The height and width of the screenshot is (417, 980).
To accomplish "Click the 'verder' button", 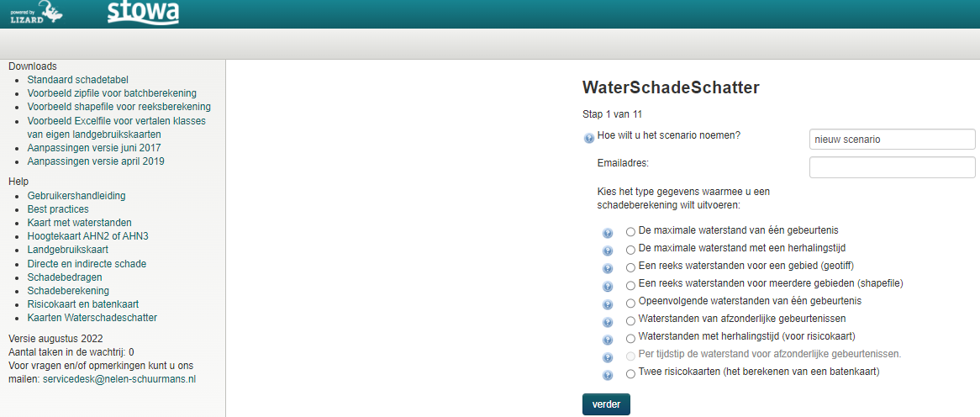I will click(x=606, y=404).
